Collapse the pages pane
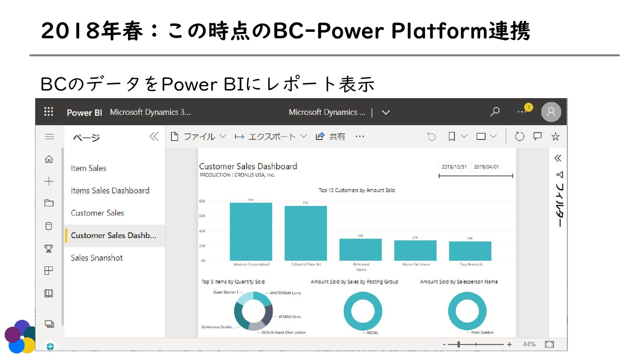The width and height of the screenshot is (644, 362). 154,136
